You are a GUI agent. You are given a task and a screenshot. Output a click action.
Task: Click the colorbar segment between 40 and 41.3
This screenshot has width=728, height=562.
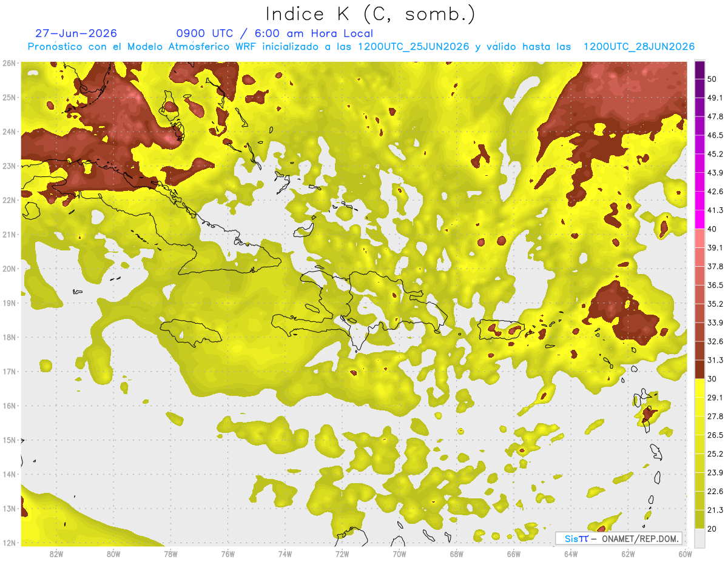(699, 219)
